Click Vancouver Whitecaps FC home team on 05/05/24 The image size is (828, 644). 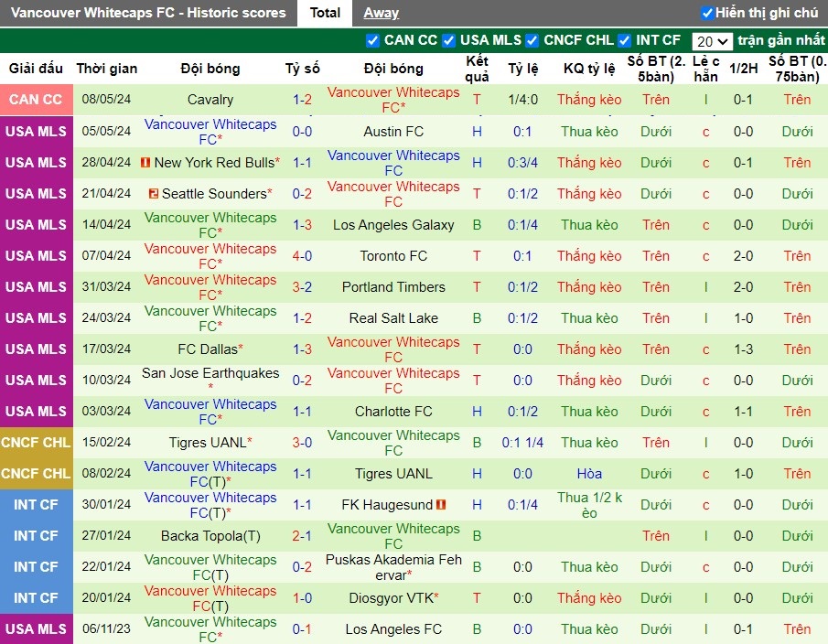pos(210,132)
